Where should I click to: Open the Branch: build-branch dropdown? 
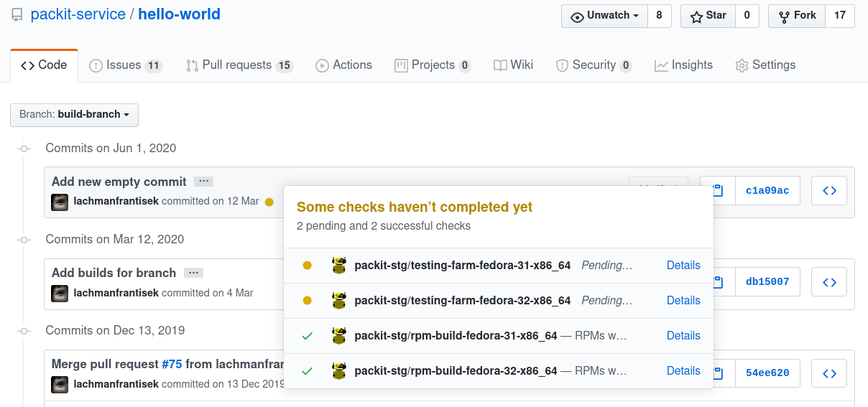click(74, 115)
